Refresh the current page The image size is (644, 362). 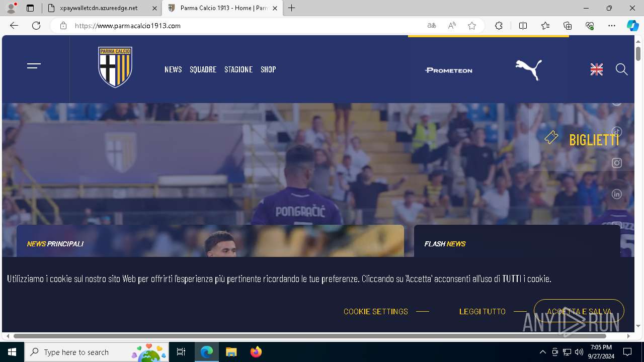coord(36,26)
